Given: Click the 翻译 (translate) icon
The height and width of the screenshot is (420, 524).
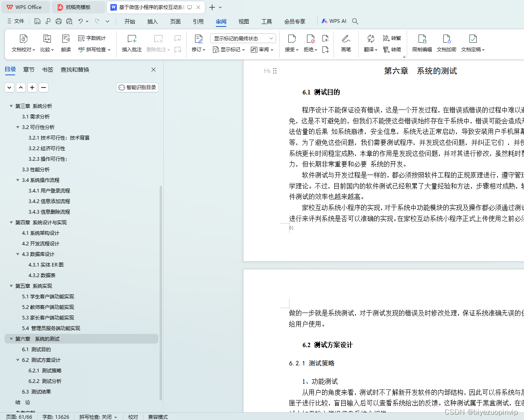Looking at the screenshot, I should point(371,39).
